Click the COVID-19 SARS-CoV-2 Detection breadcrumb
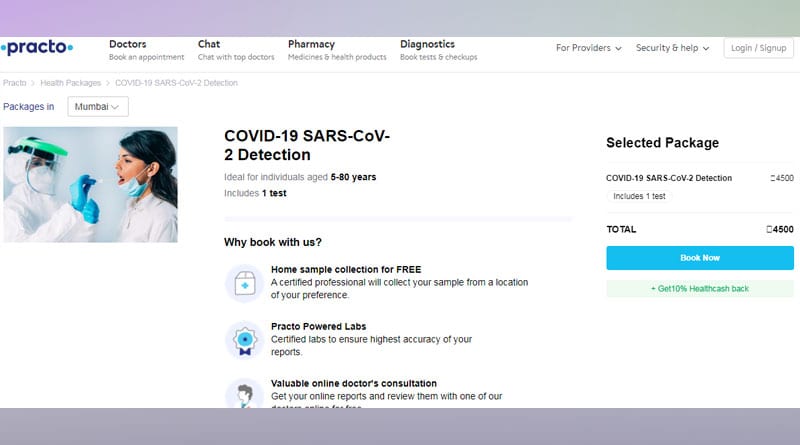 pyautogui.click(x=176, y=83)
